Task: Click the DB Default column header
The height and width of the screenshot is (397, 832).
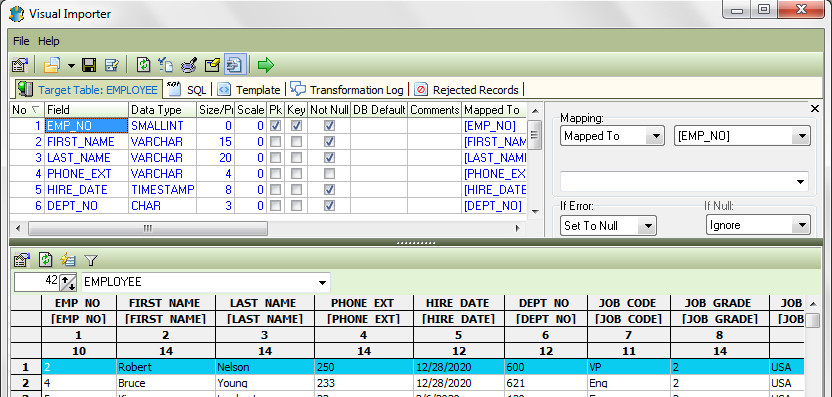Action: (379, 110)
